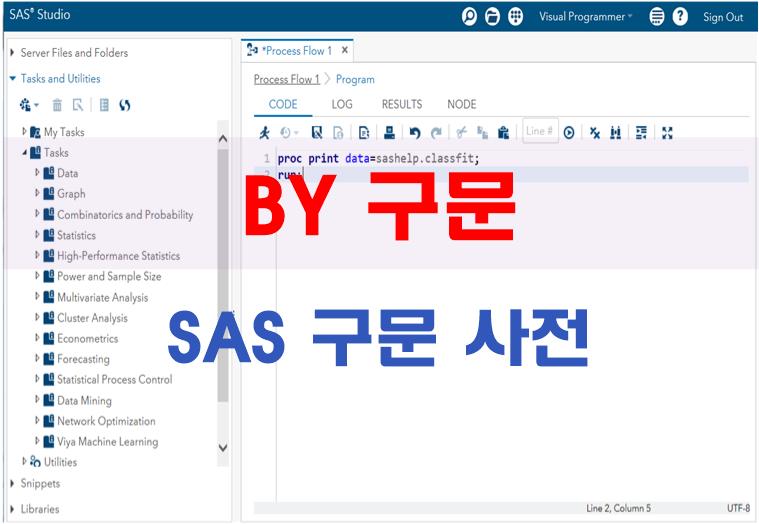Switch to the LOG tab
The image size is (759, 524).
[342, 104]
